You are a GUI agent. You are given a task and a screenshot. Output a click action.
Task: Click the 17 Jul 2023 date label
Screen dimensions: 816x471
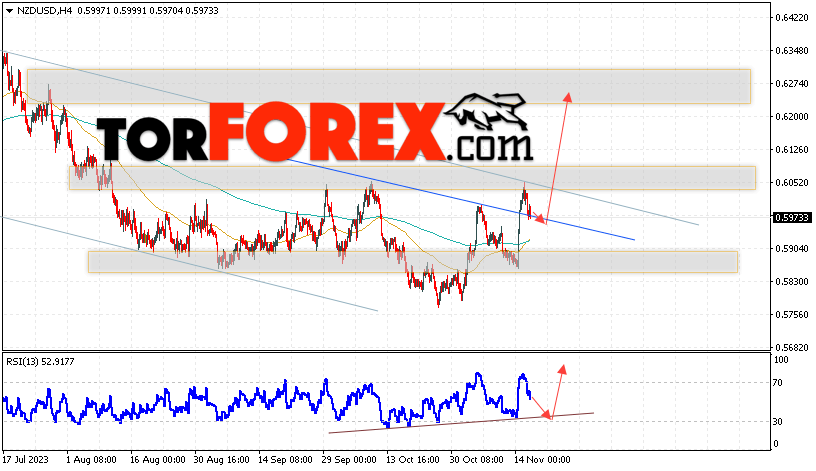[26, 460]
